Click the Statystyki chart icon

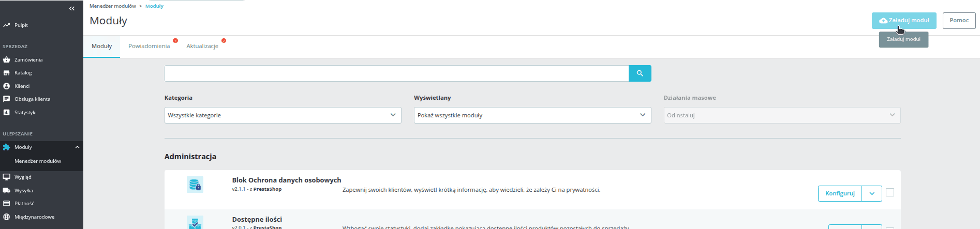pos(7,113)
